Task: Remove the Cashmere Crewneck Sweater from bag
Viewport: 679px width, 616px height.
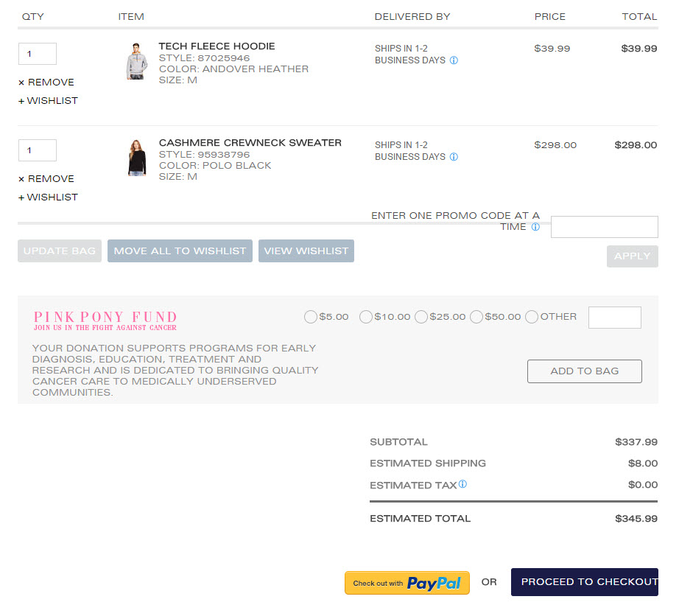Action: click(46, 179)
